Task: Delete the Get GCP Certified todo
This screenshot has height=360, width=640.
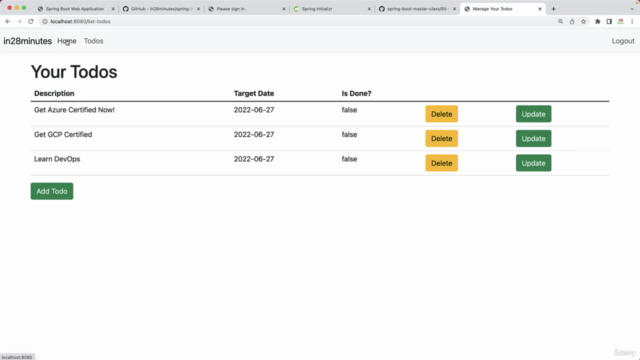Action: click(x=442, y=138)
